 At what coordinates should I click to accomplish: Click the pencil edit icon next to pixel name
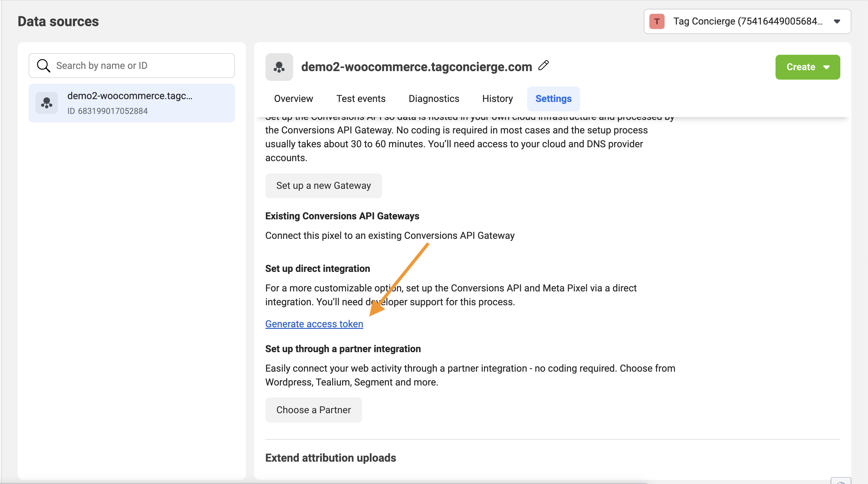pos(543,65)
